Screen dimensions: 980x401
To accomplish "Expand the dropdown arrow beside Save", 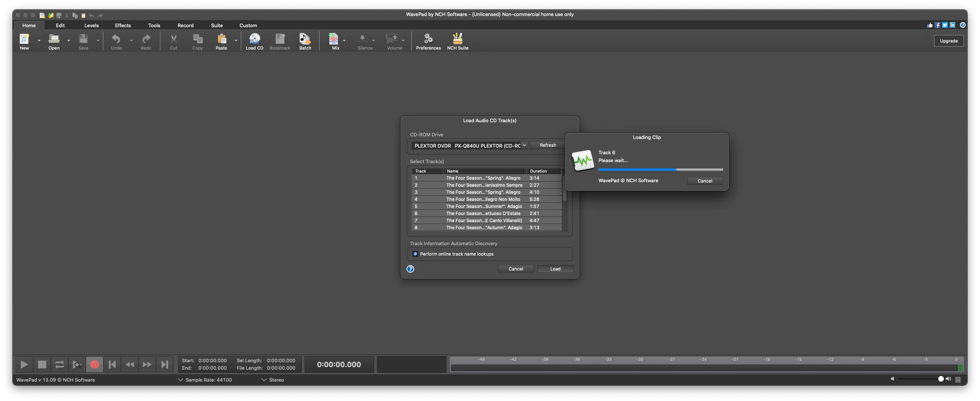I will (98, 40).
